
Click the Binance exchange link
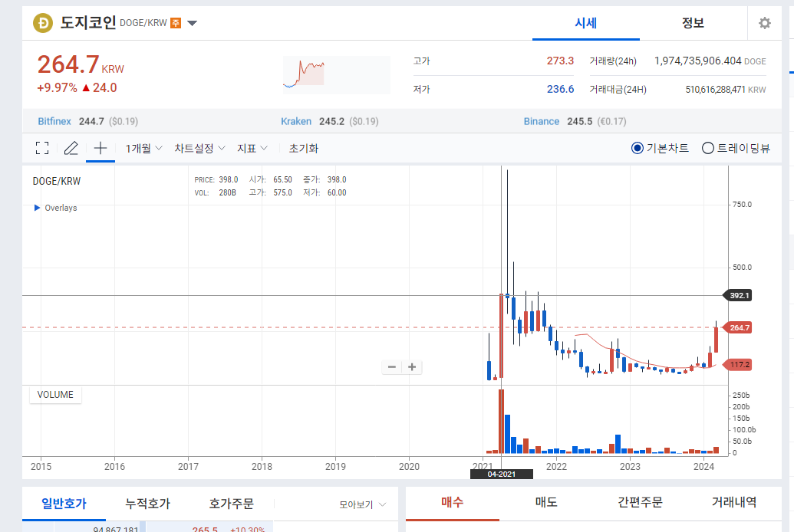[x=542, y=121]
